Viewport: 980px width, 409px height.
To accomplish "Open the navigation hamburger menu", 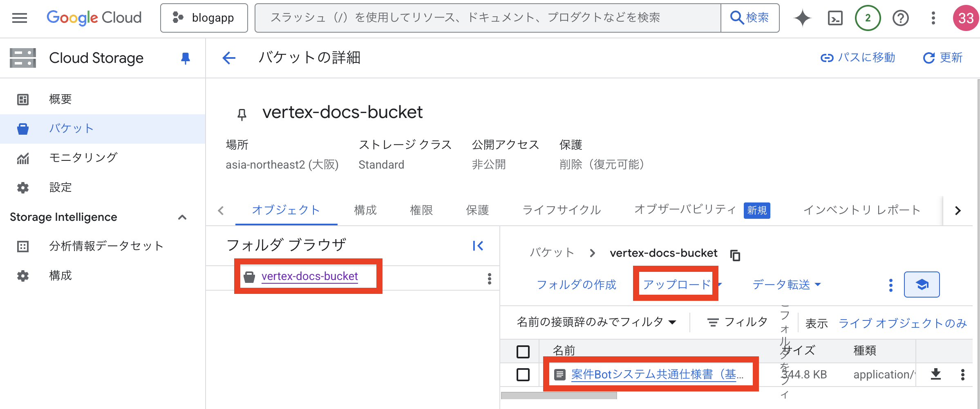I will 19,18.
